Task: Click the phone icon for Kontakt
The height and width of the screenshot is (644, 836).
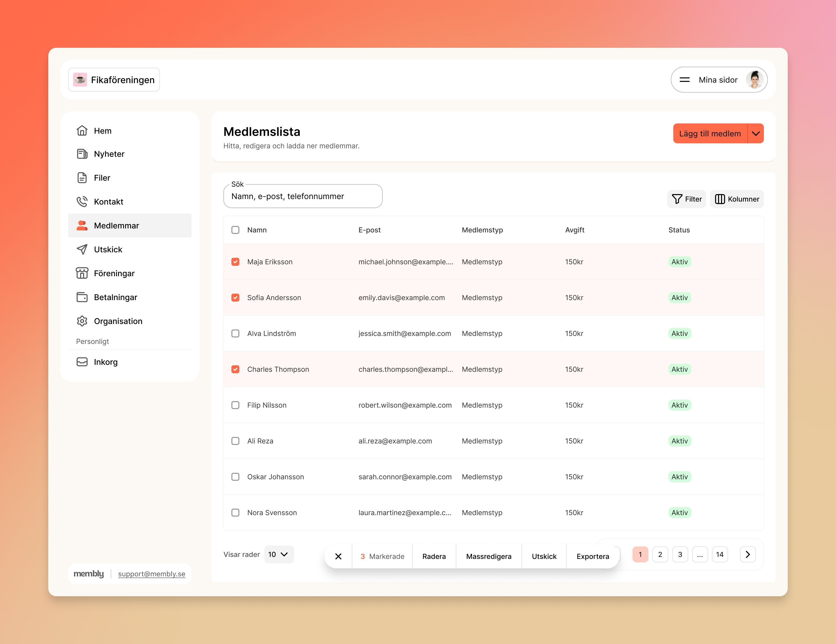Action: [82, 201]
